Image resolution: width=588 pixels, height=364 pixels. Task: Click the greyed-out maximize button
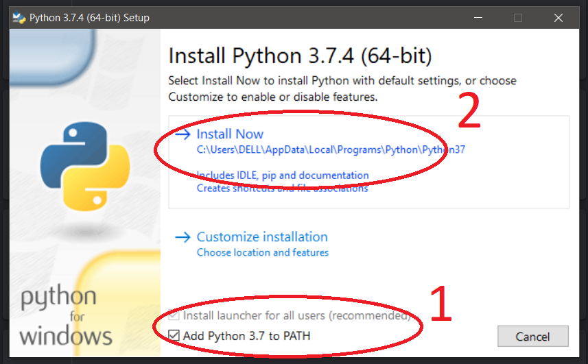518,18
